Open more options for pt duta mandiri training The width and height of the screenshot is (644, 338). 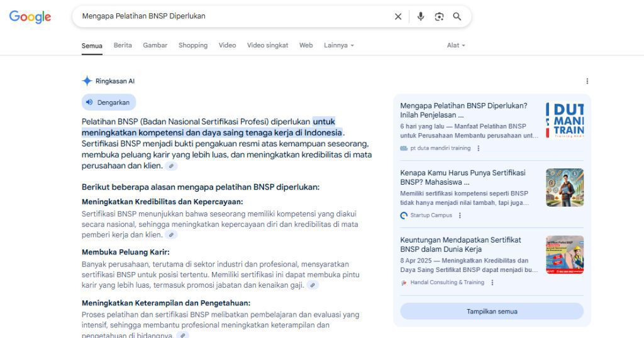click(x=478, y=148)
